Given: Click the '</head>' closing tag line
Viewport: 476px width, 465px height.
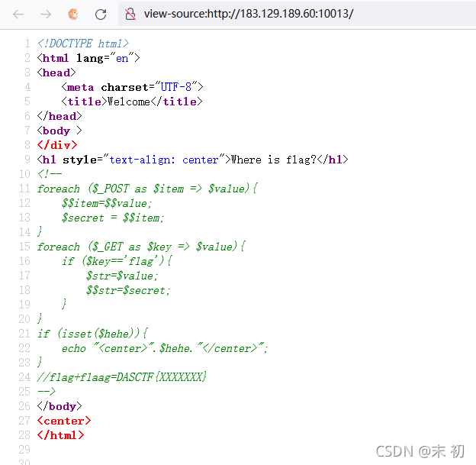Looking at the screenshot, I should (x=59, y=116).
